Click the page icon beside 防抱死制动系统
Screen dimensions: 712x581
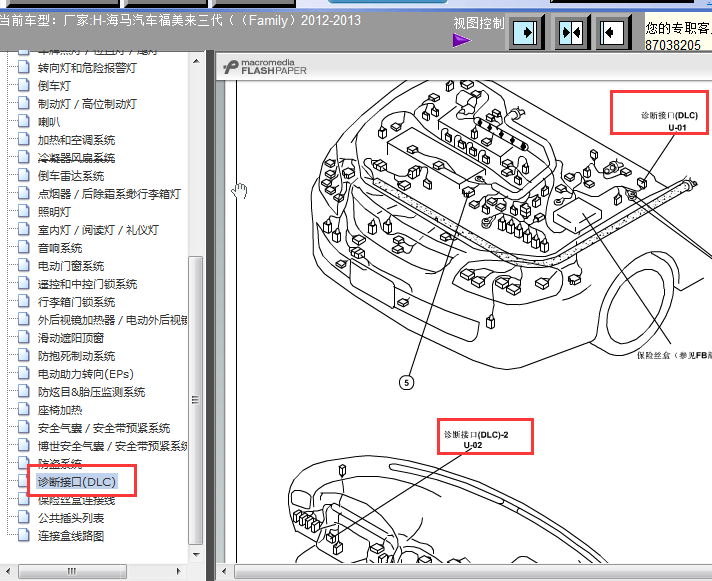[24, 355]
